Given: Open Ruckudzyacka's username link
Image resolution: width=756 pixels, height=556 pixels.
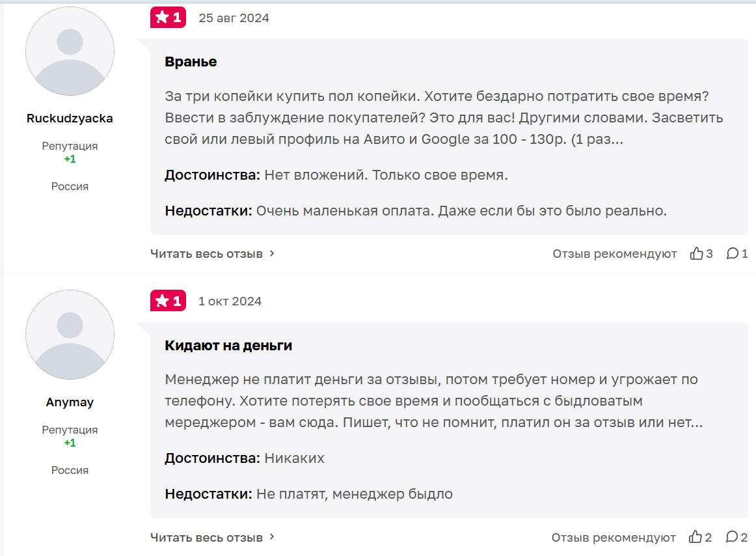Looking at the screenshot, I should pyautogui.click(x=70, y=118).
